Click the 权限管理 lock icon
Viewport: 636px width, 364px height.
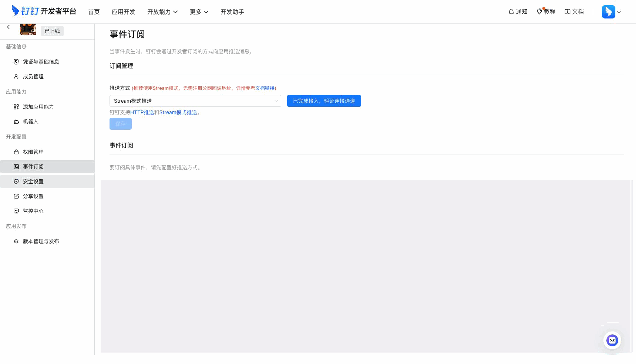16,152
